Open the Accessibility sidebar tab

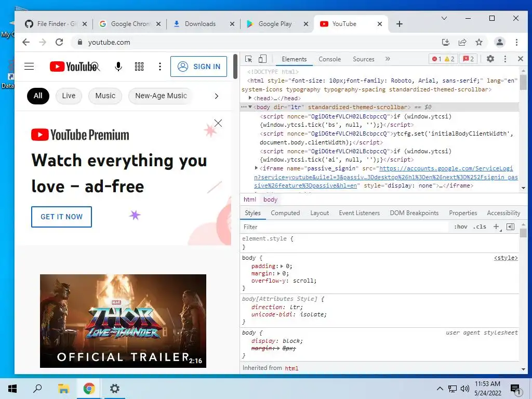pos(503,213)
